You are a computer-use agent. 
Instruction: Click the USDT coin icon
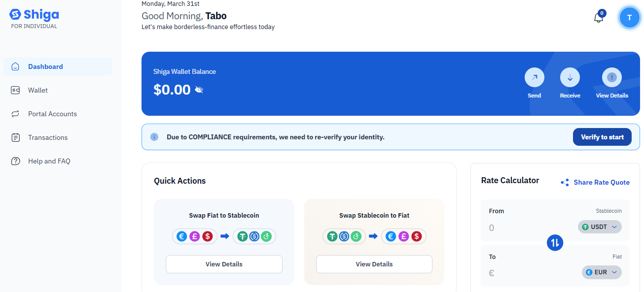click(585, 227)
